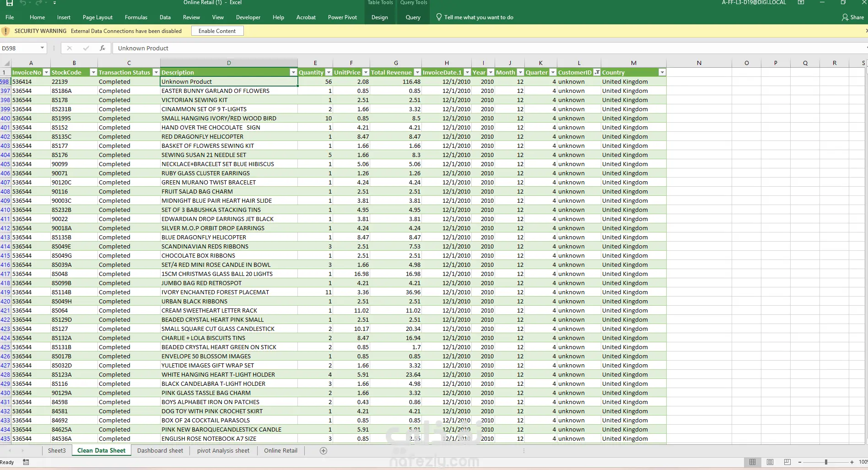Image resolution: width=868 pixels, height=470 pixels.
Task: Open the Quarter filter dropdown
Action: 553,72
